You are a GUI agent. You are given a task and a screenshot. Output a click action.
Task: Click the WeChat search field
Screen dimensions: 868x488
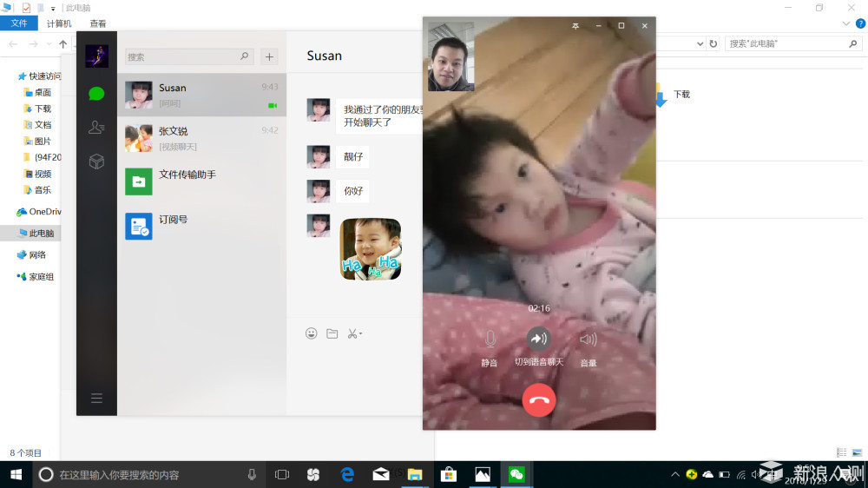coord(189,56)
